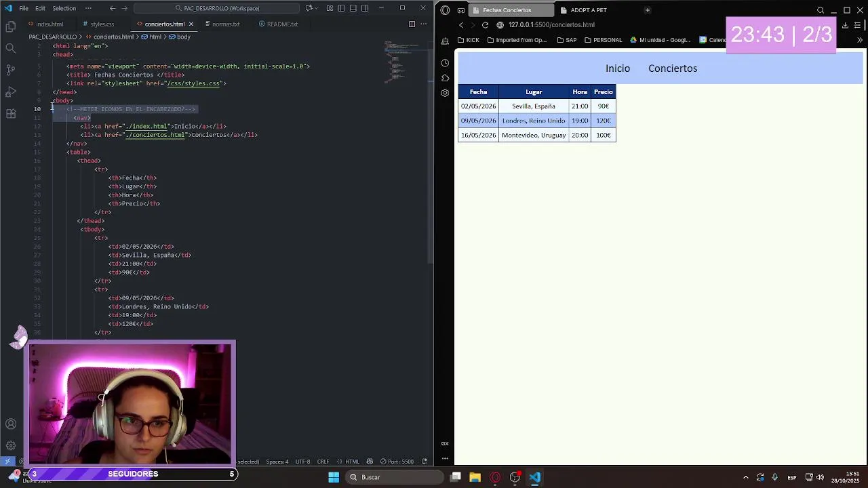The height and width of the screenshot is (488, 868).
Task: Open Extensions cube in the Opera sidebar
Action: click(x=445, y=78)
